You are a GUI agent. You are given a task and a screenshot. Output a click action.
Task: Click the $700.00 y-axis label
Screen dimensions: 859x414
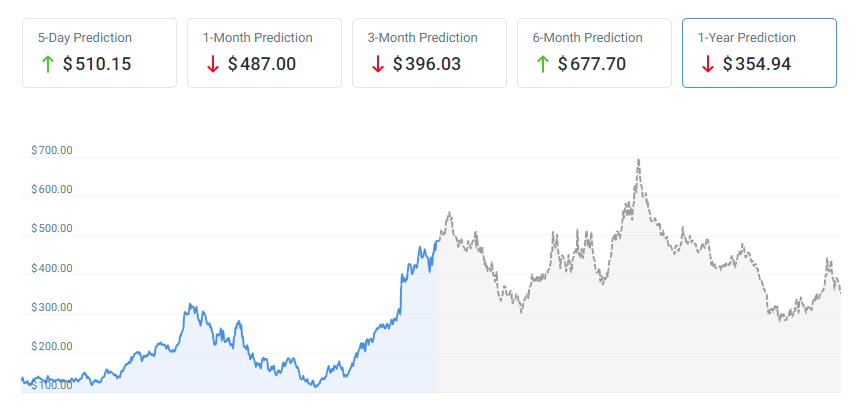coord(52,151)
